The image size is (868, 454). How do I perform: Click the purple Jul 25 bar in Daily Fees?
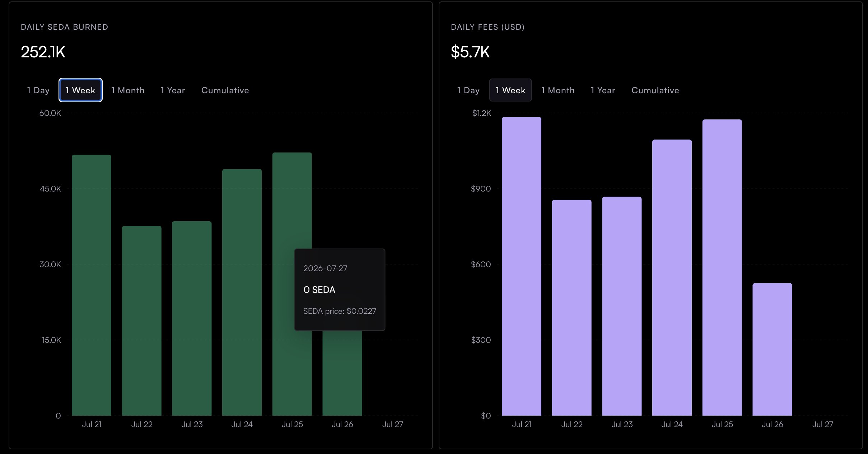click(x=722, y=268)
